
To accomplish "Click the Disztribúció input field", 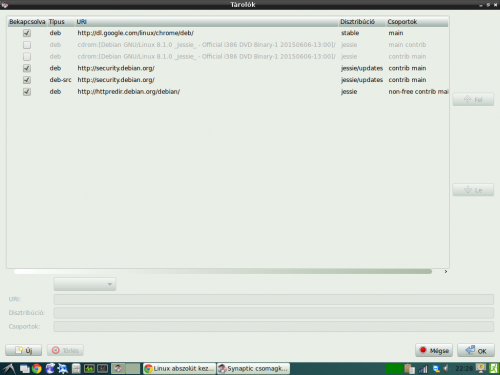I will pos(273,313).
